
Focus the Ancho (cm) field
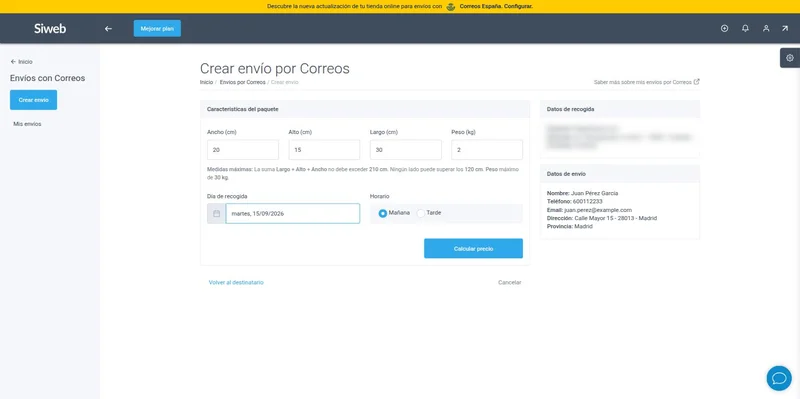pyautogui.click(x=243, y=150)
